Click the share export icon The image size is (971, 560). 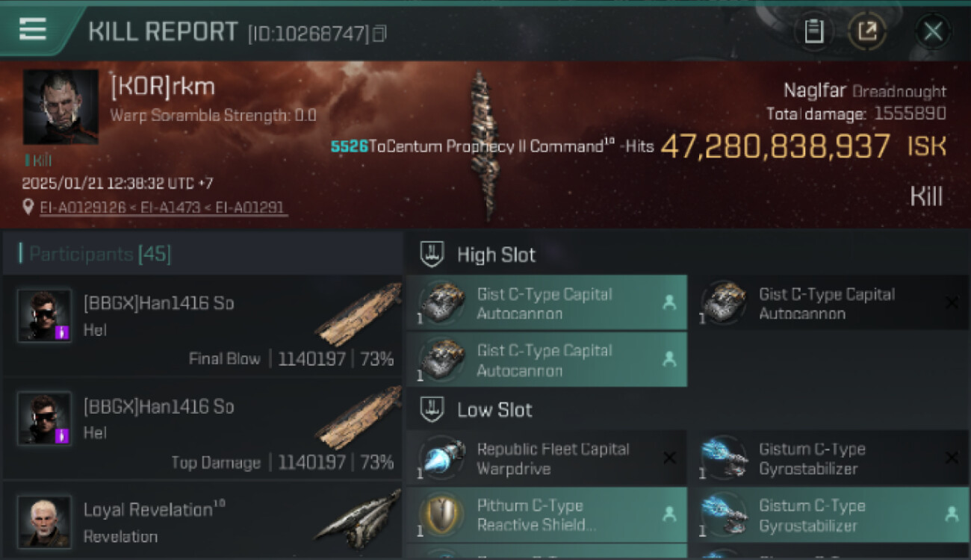[x=866, y=31]
